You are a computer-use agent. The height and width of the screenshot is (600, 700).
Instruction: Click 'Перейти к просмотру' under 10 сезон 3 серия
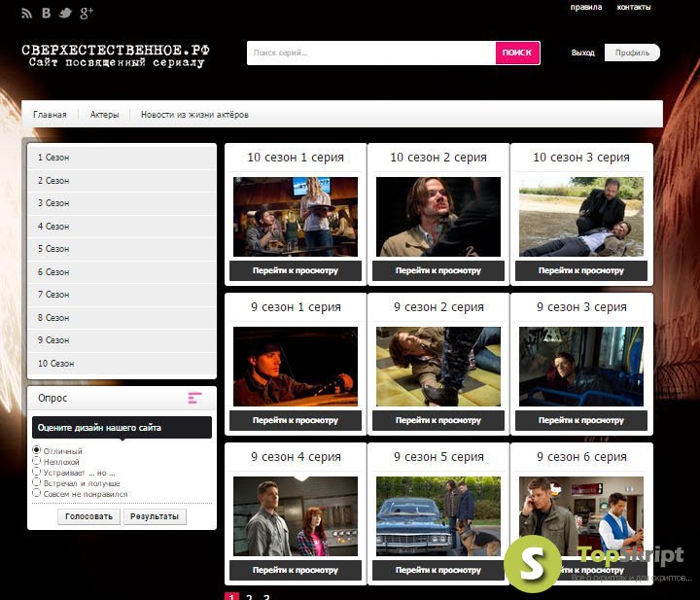coord(581,270)
